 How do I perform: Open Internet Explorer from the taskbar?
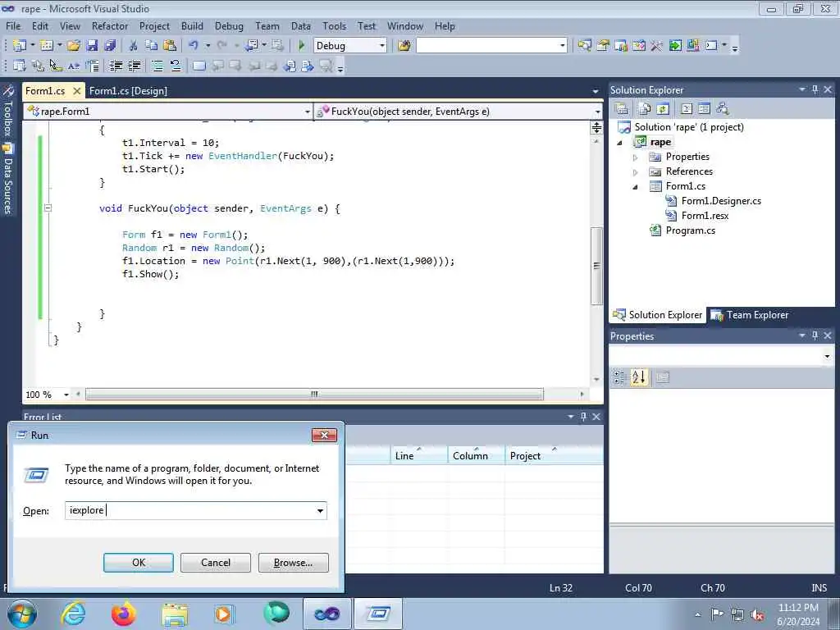73,614
